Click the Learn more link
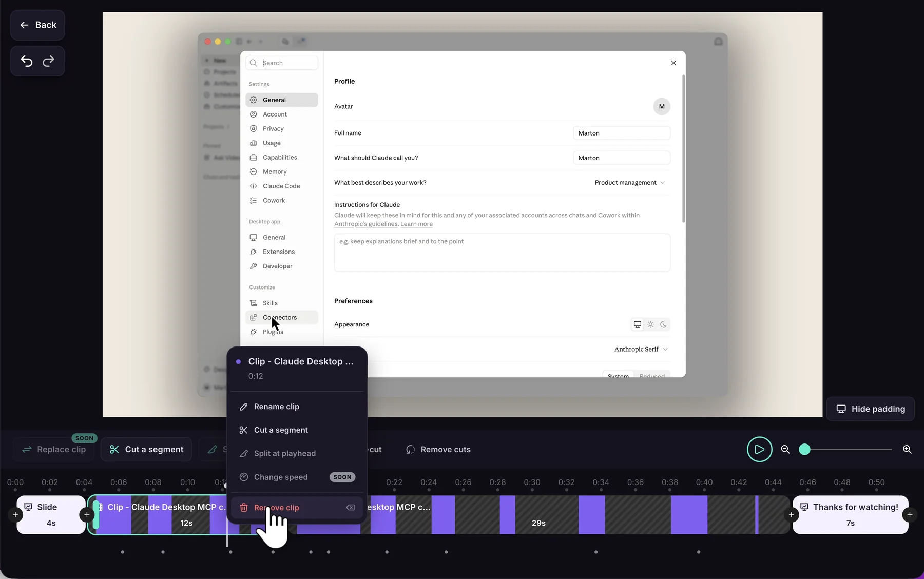 pos(416,224)
